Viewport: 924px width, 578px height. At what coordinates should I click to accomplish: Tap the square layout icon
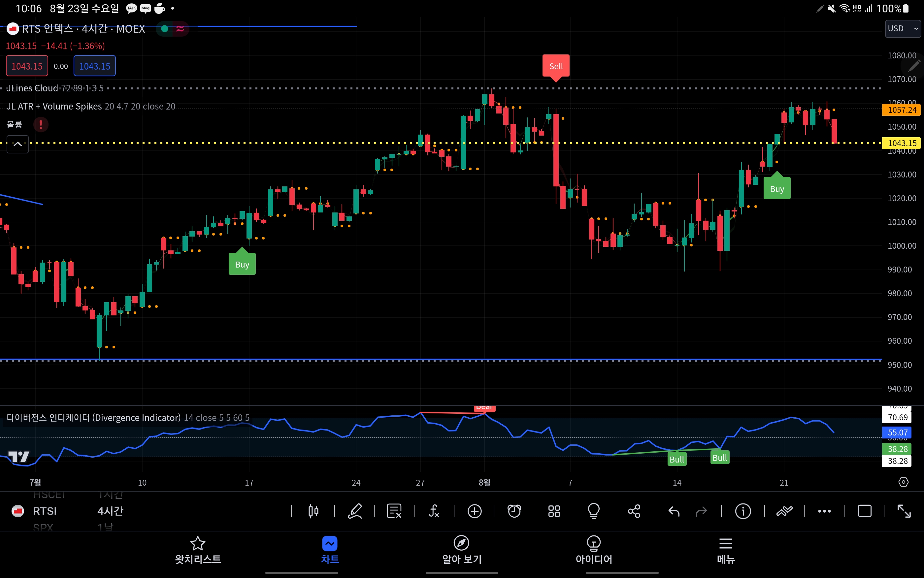(864, 511)
